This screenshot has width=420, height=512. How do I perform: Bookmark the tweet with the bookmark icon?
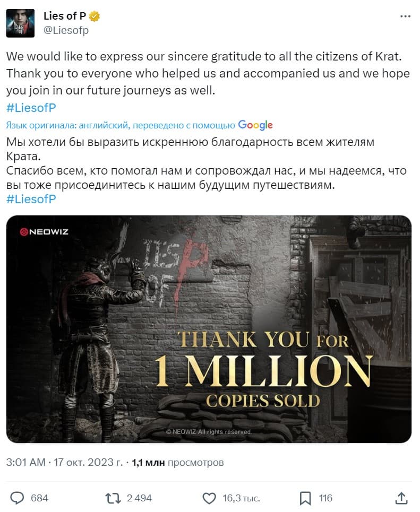click(x=305, y=498)
